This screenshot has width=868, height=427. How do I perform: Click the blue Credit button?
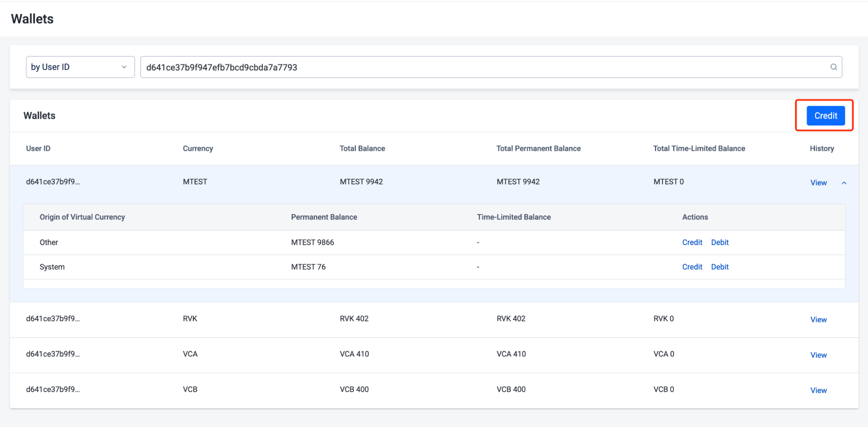[825, 116]
